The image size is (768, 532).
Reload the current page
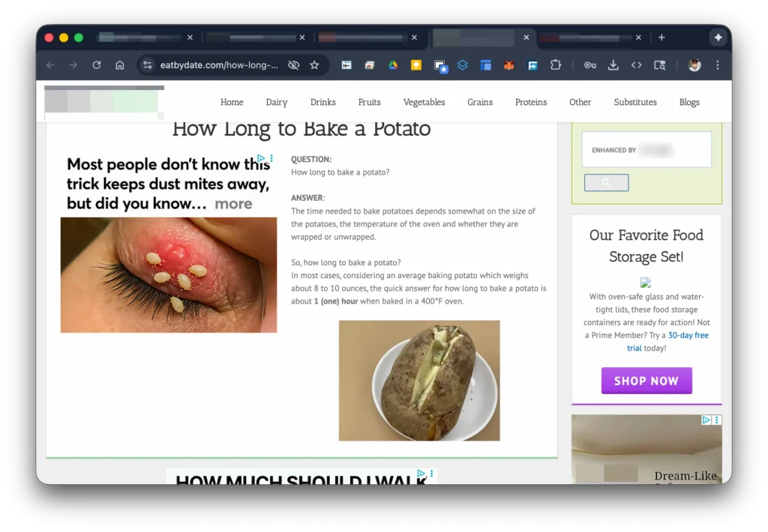(97, 65)
